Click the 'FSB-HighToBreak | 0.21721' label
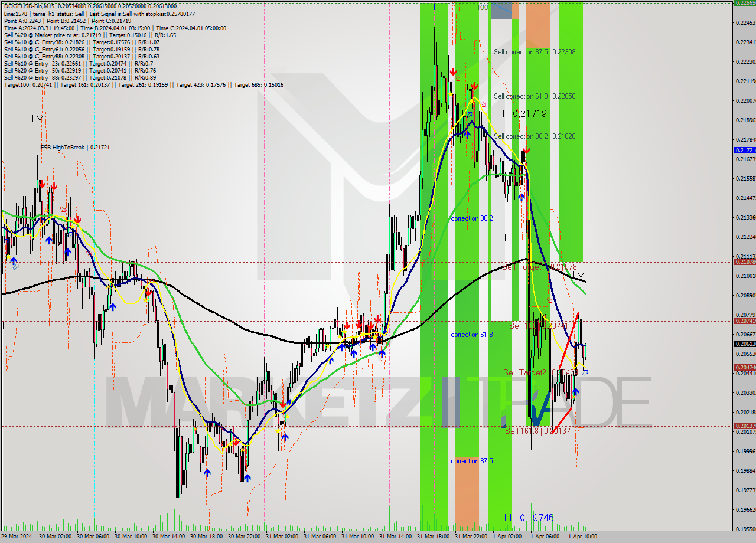756x543 pixels. click(75, 147)
